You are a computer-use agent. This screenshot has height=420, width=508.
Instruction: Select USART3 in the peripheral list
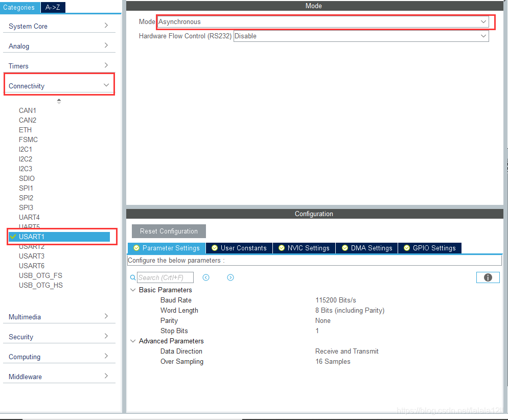click(x=31, y=256)
